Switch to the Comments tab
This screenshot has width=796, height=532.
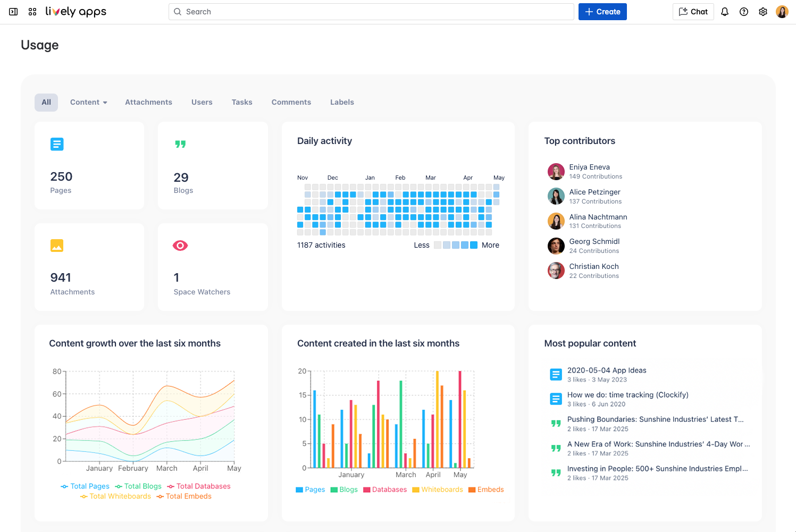[291, 102]
